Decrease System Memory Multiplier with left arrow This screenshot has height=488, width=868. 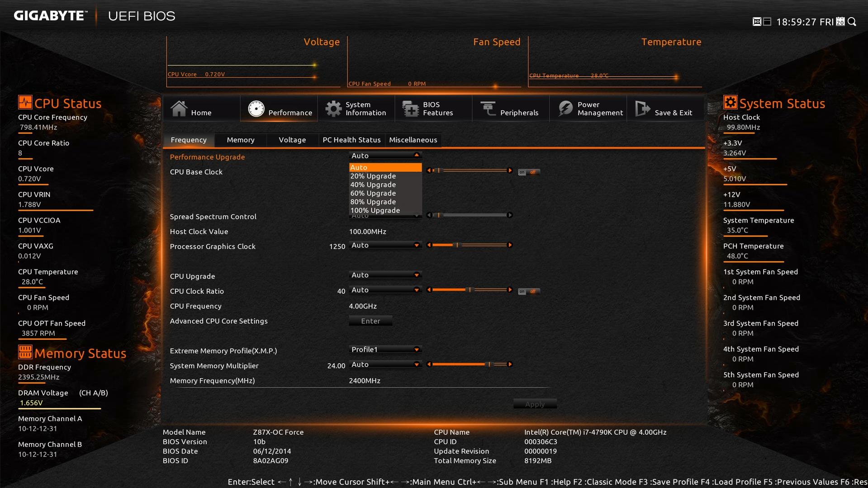[429, 365]
